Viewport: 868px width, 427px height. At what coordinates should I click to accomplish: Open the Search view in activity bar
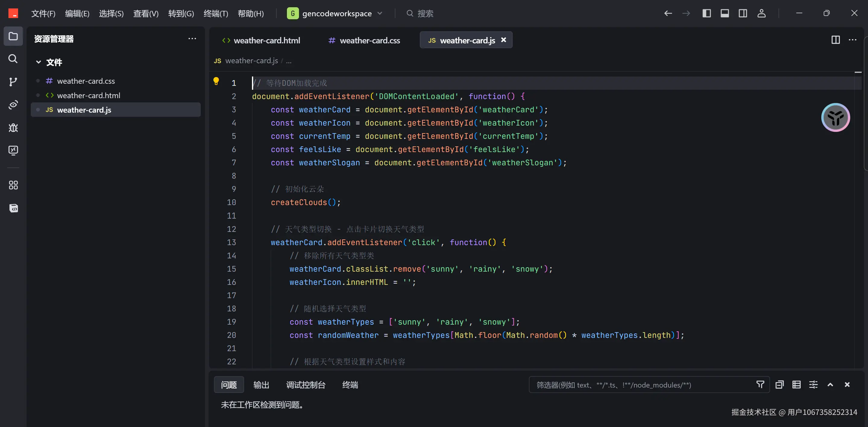(13, 59)
